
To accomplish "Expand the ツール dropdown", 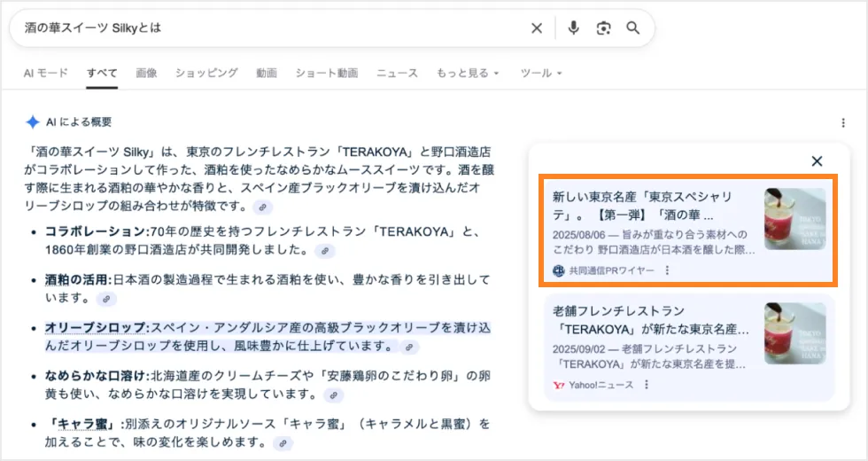I will [x=540, y=73].
